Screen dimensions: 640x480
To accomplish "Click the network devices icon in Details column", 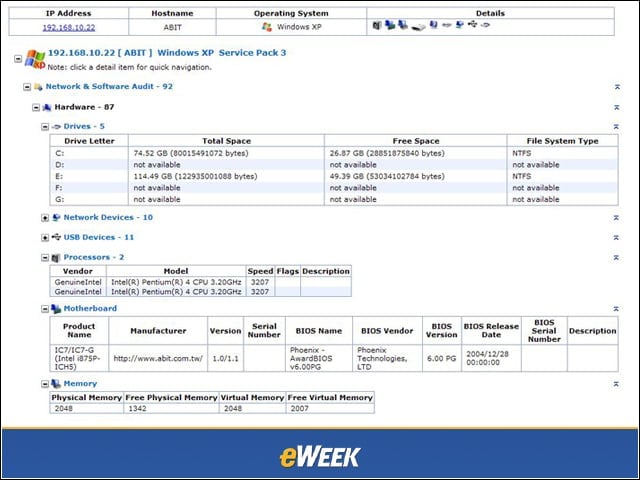I will click(460, 24).
